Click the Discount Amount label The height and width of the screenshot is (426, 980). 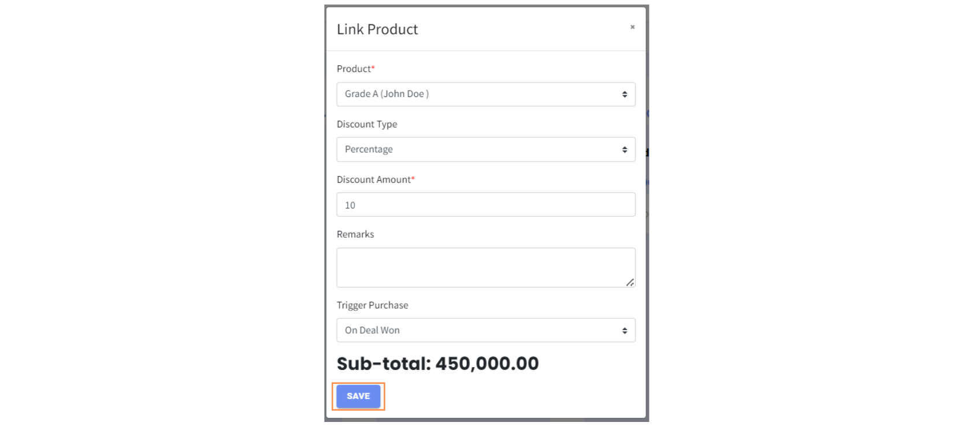373,180
